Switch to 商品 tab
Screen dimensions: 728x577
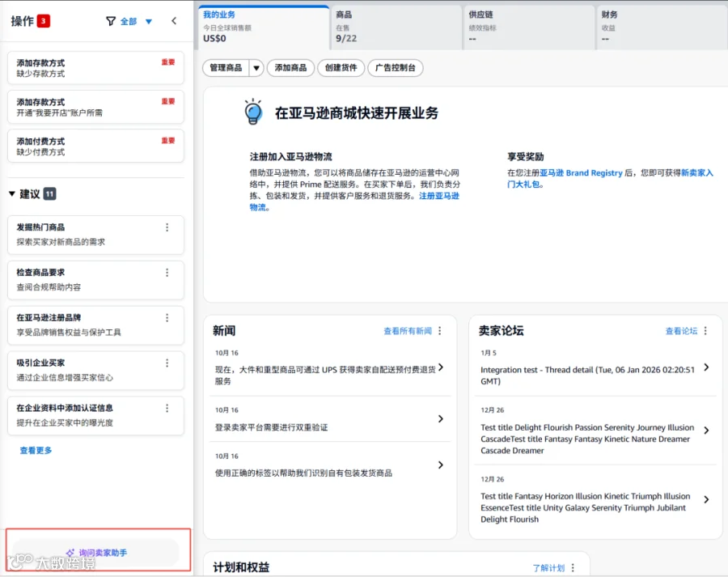tap(396, 27)
